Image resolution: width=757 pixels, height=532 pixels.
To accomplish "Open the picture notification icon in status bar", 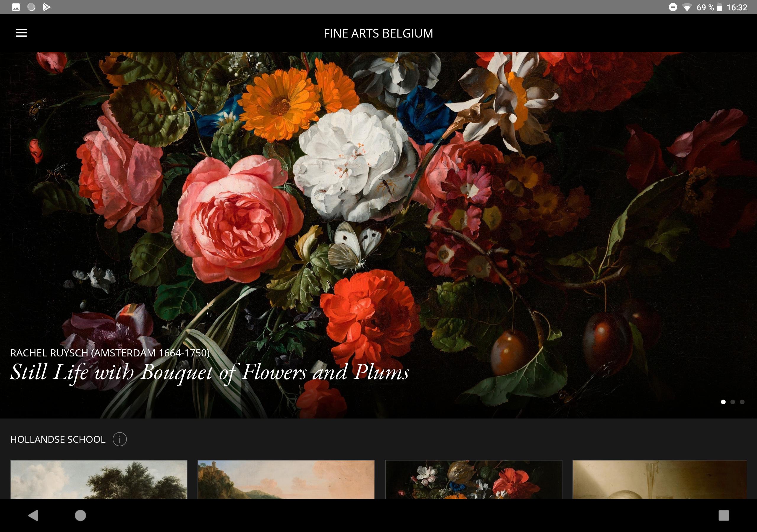I will (16, 7).
